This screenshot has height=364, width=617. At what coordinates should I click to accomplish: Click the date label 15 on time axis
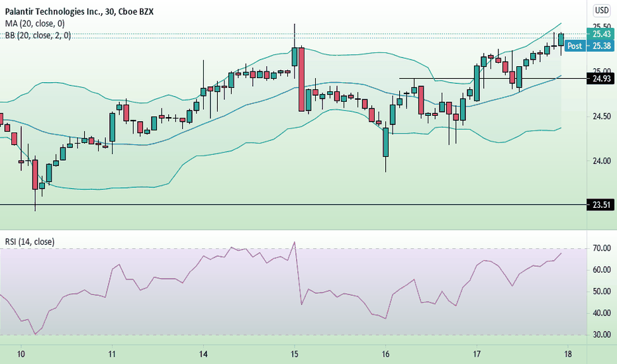(295, 354)
